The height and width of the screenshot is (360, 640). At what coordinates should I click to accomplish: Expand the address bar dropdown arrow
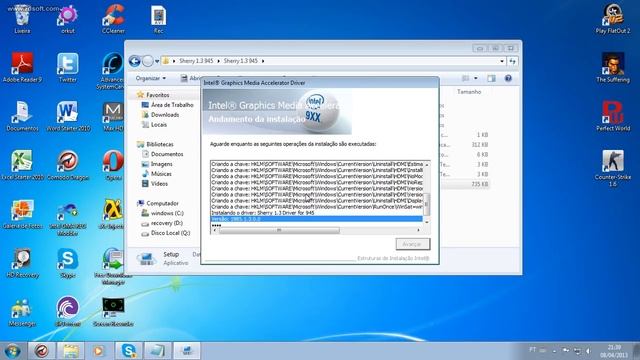point(502,61)
